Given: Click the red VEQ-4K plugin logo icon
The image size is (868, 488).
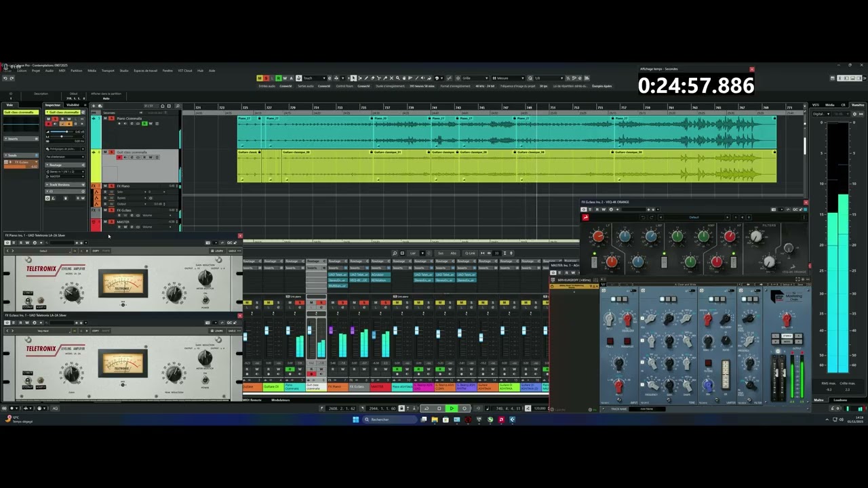Looking at the screenshot, I should pyautogui.click(x=585, y=218).
